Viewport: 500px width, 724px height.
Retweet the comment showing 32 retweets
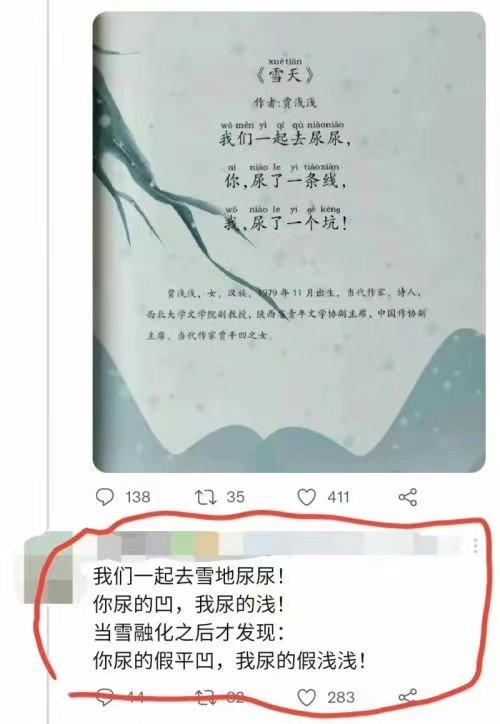[x=205, y=697]
